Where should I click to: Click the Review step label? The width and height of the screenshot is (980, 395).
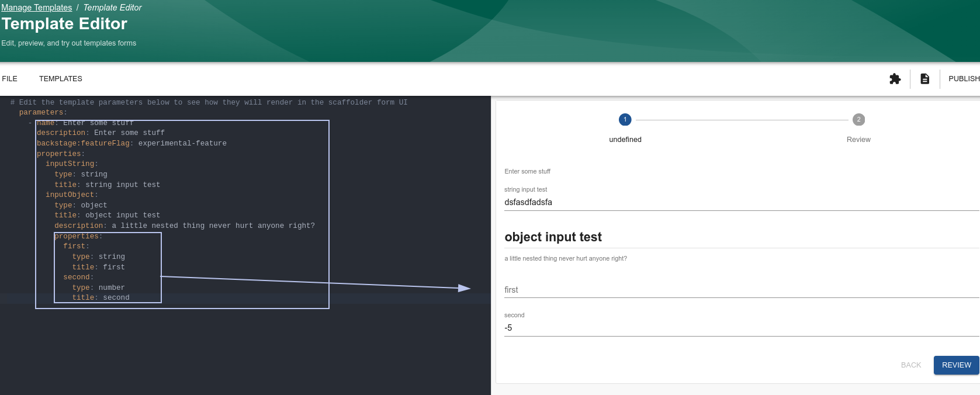click(858, 140)
